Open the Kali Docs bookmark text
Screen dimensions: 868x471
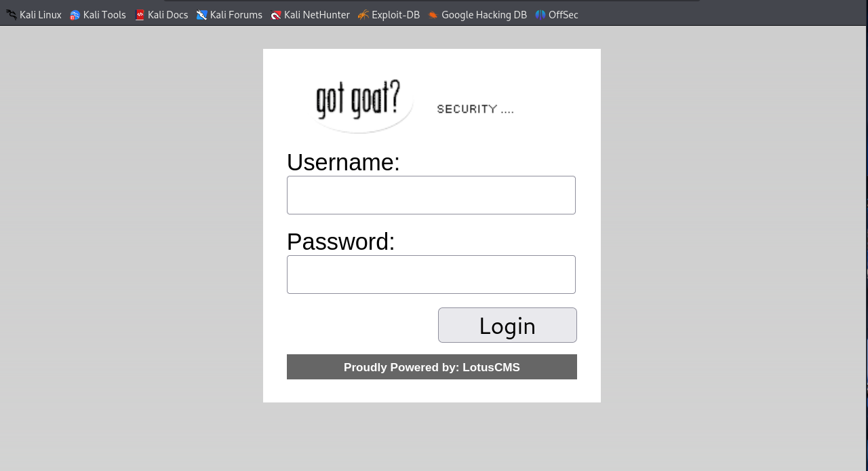click(167, 15)
